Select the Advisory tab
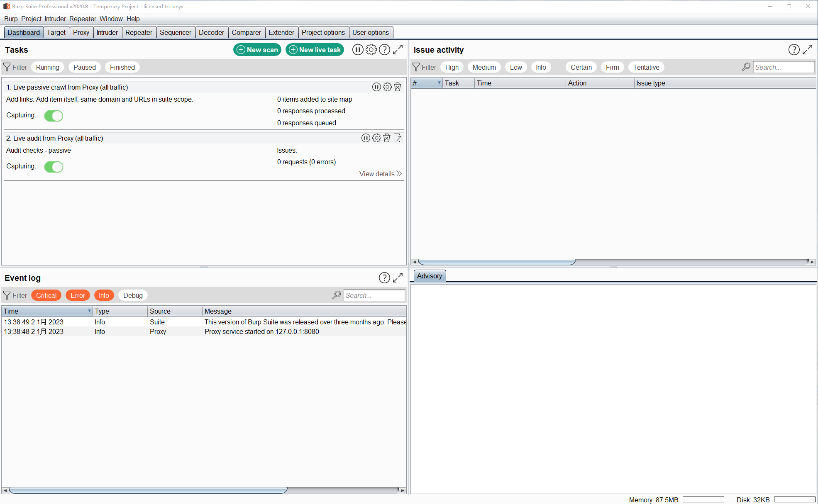This screenshot has width=818, height=504. coord(429,276)
